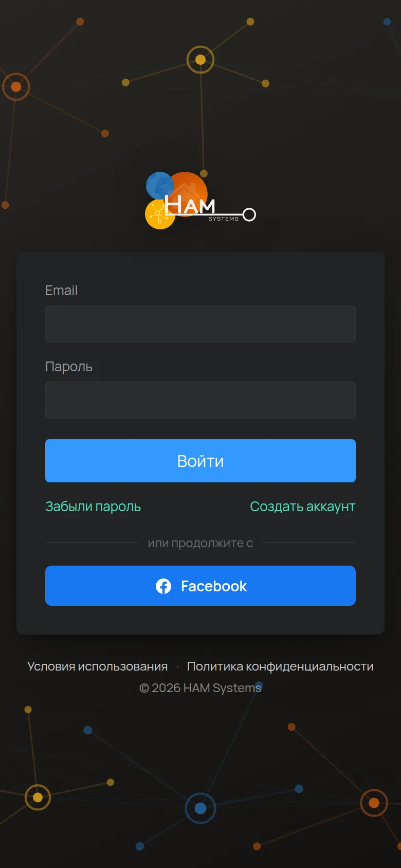Click the Пароль field label
Image resolution: width=401 pixels, height=868 pixels.
pyautogui.click(x=69, y=367)
